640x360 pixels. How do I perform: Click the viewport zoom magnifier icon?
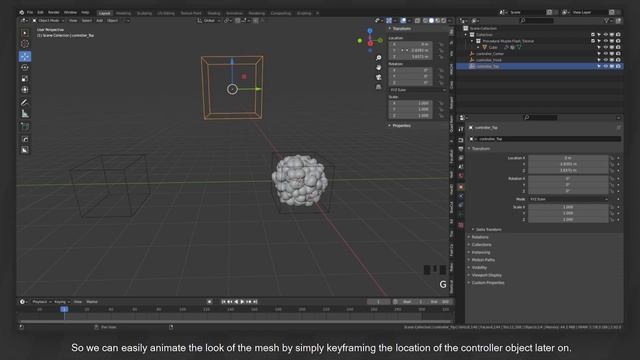378,58
